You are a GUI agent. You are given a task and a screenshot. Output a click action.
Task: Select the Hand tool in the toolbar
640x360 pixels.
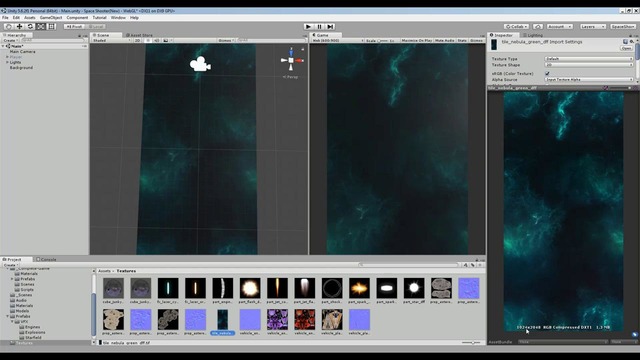pos(9,27)
